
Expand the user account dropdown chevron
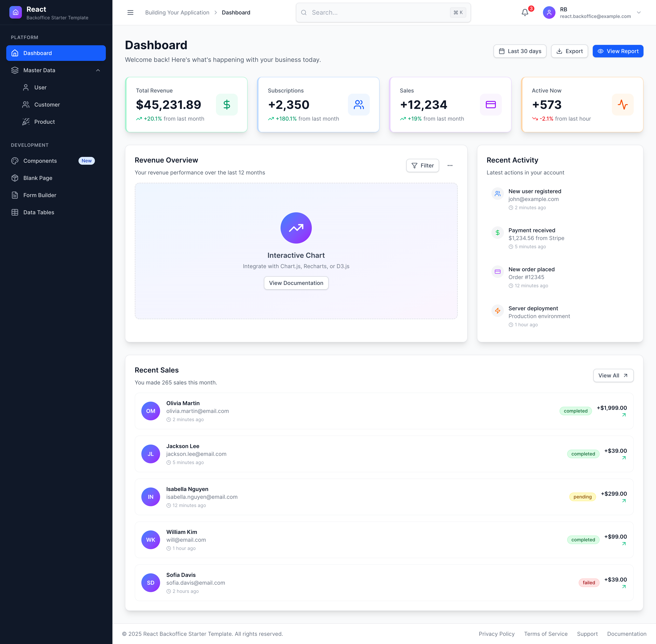point(639,12)
